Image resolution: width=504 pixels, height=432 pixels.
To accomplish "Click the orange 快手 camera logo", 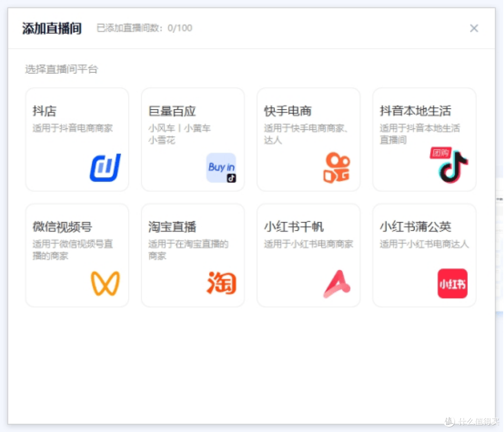I will pos(336,167).
